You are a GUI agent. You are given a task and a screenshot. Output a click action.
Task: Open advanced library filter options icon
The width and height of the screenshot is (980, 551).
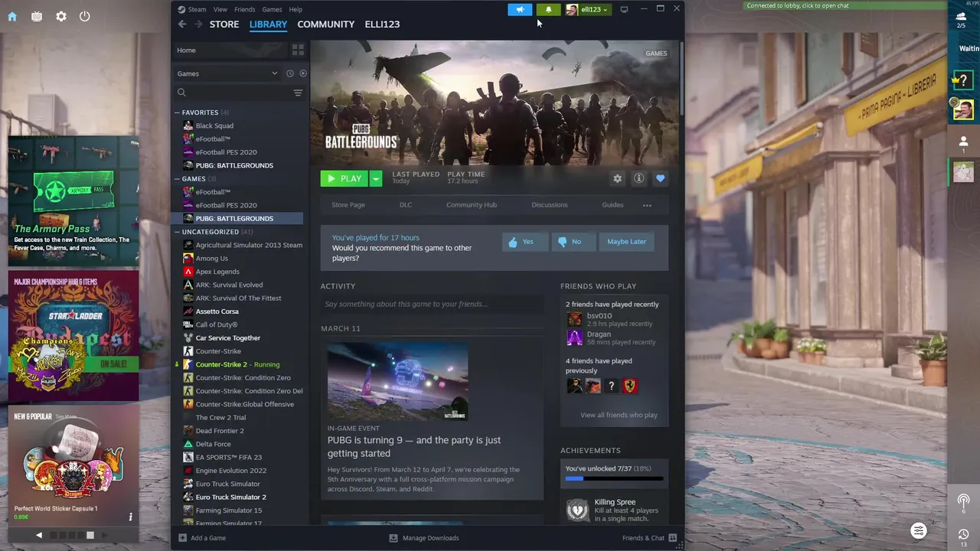pyautogui.click(x=298, y=93)
